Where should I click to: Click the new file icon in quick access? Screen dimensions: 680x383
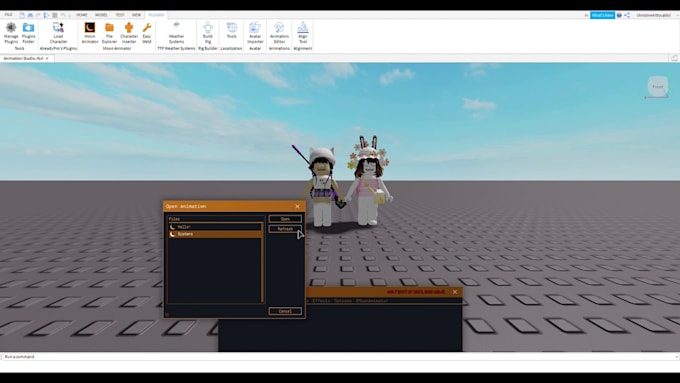pyautogui.click(x=22, y=15)
